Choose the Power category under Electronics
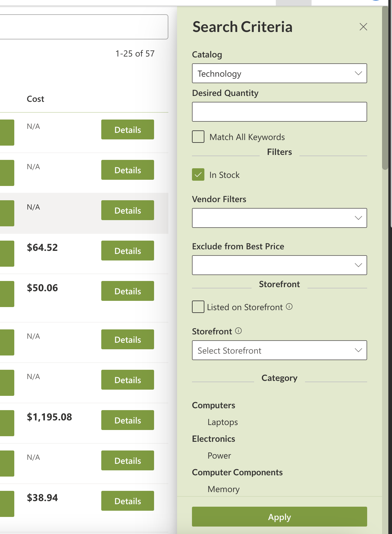 click(219, 456)
